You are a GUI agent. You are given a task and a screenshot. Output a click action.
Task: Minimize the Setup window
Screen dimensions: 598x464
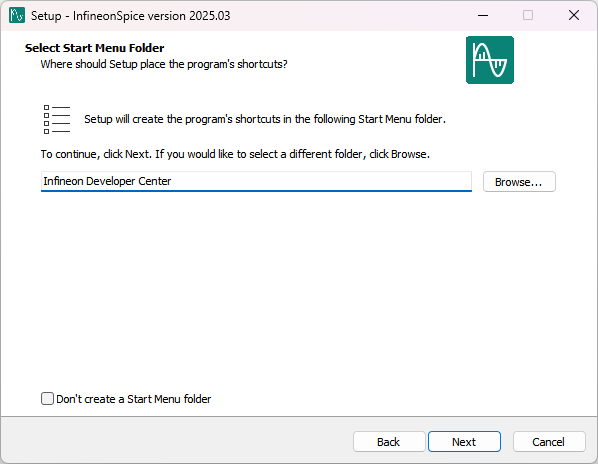[483, 16]
